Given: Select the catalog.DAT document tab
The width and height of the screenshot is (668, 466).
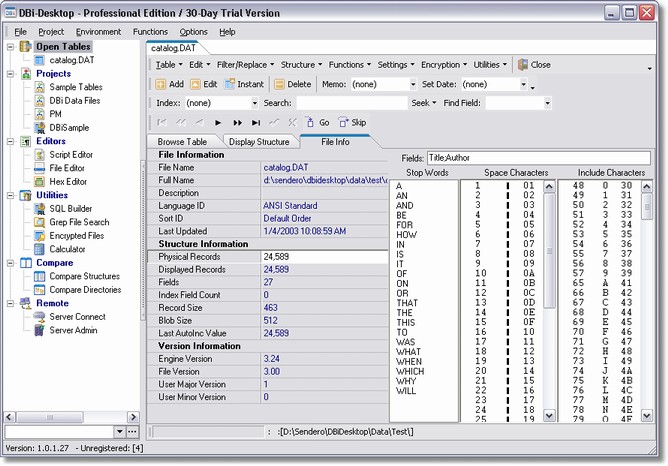Looking at the screenshot, I should 173,48.
